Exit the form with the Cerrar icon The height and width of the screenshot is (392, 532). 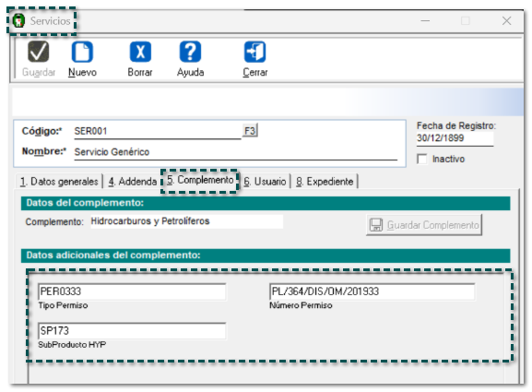[x=254, y=52]
